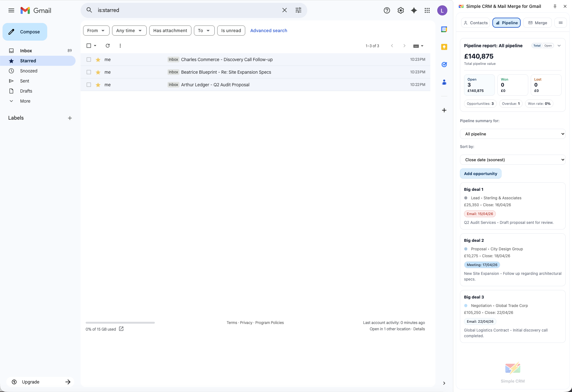Open Google Contacts in the side panel
Screen dimensions: 572x392
(444, 82)
